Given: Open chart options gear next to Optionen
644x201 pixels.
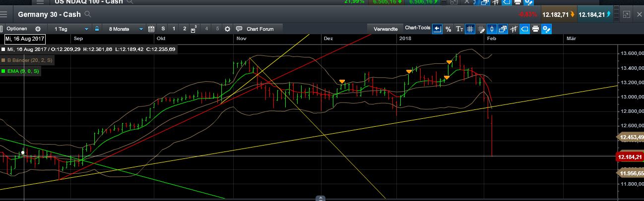Looking at the screenshot, I should click(38, 29).
